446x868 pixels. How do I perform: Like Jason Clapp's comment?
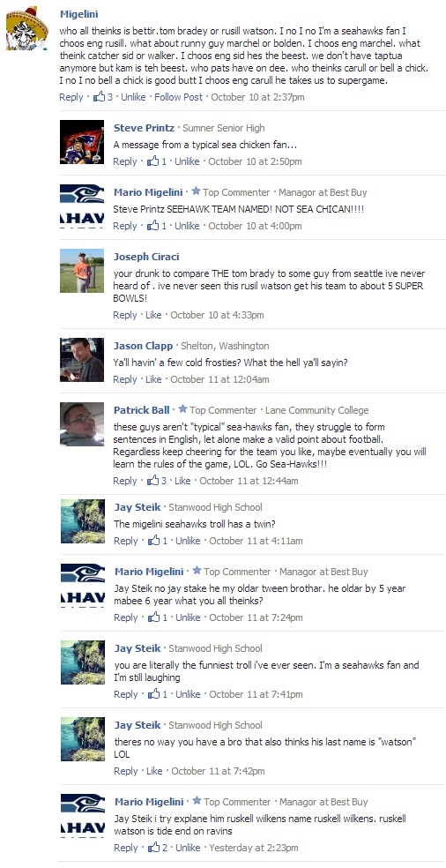tap(154, 379)
